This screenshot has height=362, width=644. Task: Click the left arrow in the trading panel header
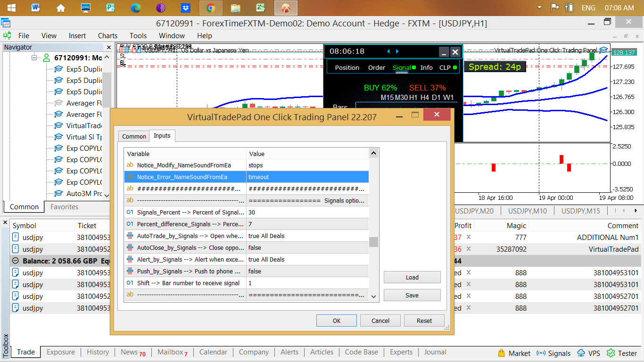[388, 51]
